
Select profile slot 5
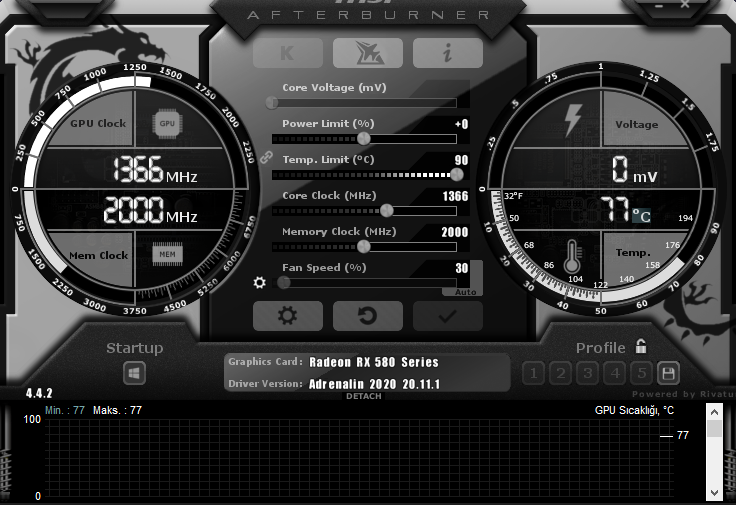(642, 374)
